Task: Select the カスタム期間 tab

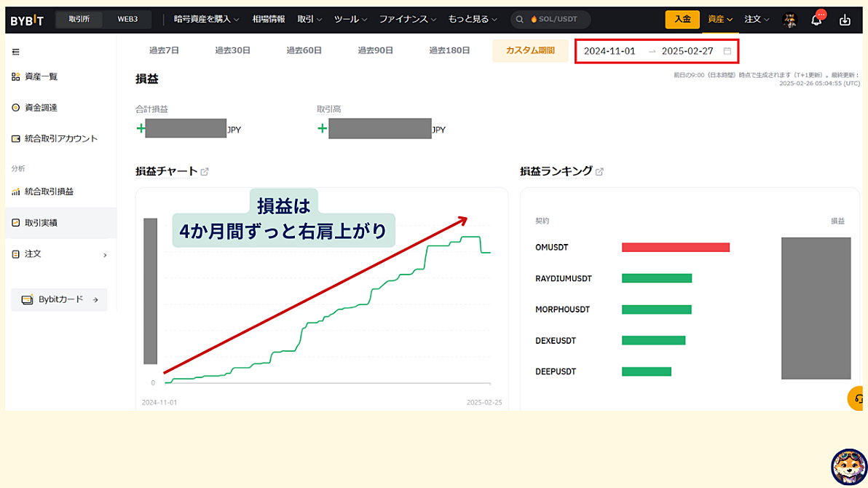Action: click(530, 50)
